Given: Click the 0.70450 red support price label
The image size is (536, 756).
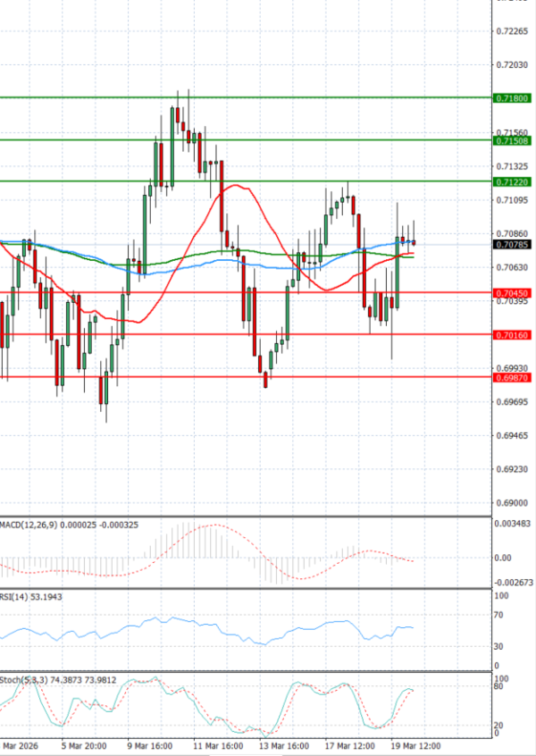Looking at the screenshot, I should [x=512, y=293].
